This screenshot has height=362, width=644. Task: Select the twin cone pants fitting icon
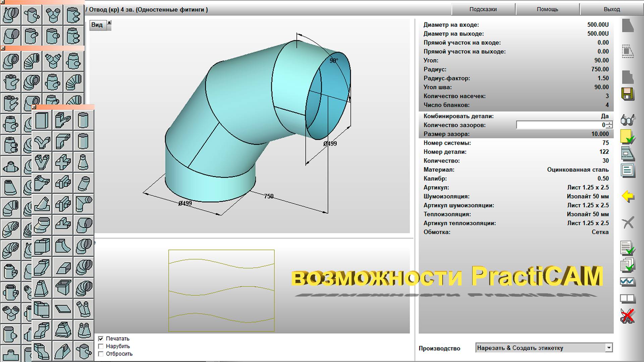coord(84,329)
